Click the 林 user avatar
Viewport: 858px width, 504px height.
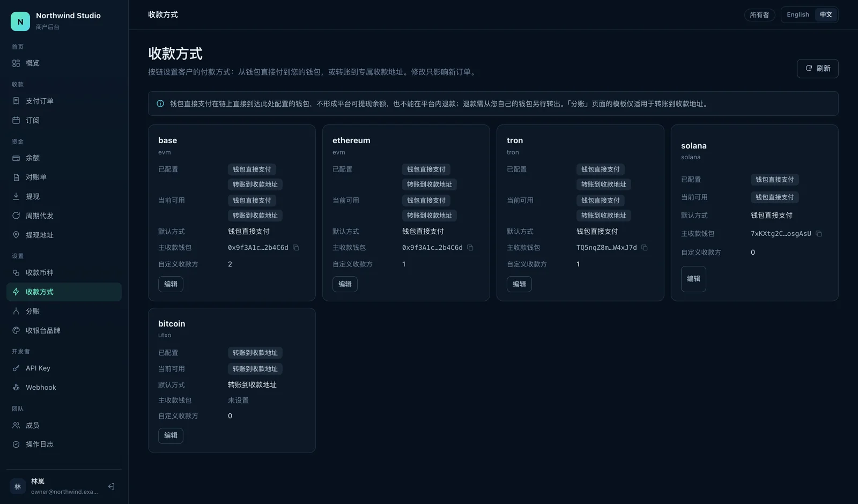(18, 486)
